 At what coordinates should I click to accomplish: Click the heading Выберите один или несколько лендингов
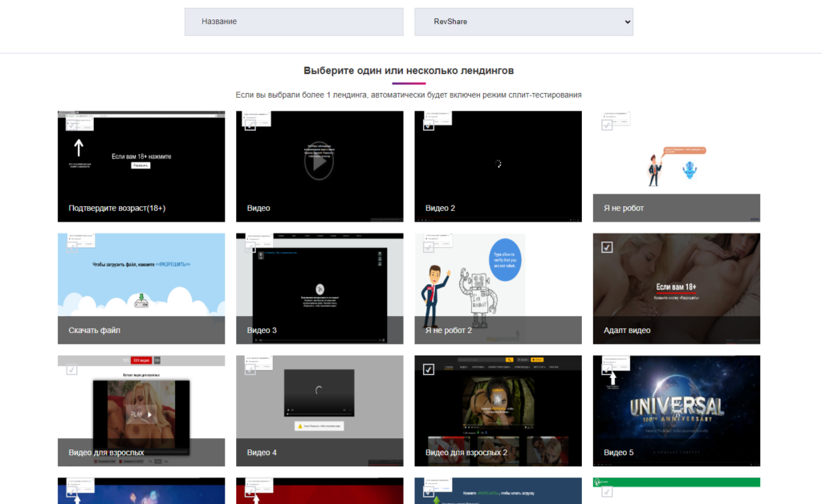click(x=409, y=71)
